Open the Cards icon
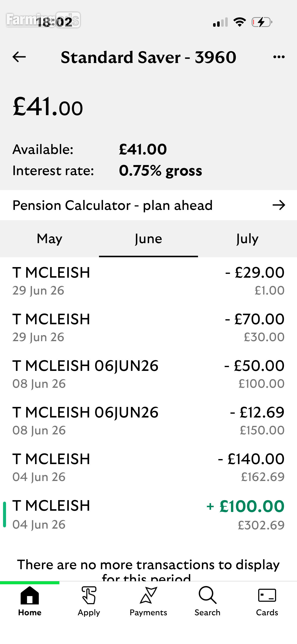 [x=267, y=596]
